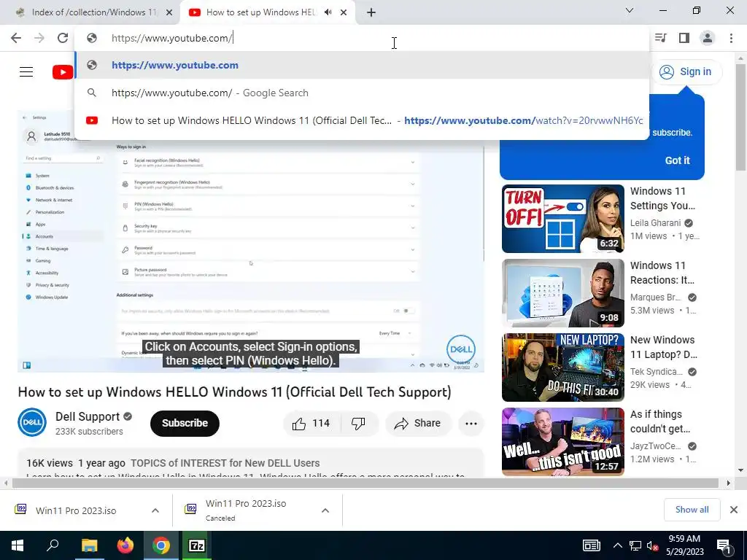The image size is (747, 560).
Task: Close the YouTube video tab
Action: [x=344, y=12]
